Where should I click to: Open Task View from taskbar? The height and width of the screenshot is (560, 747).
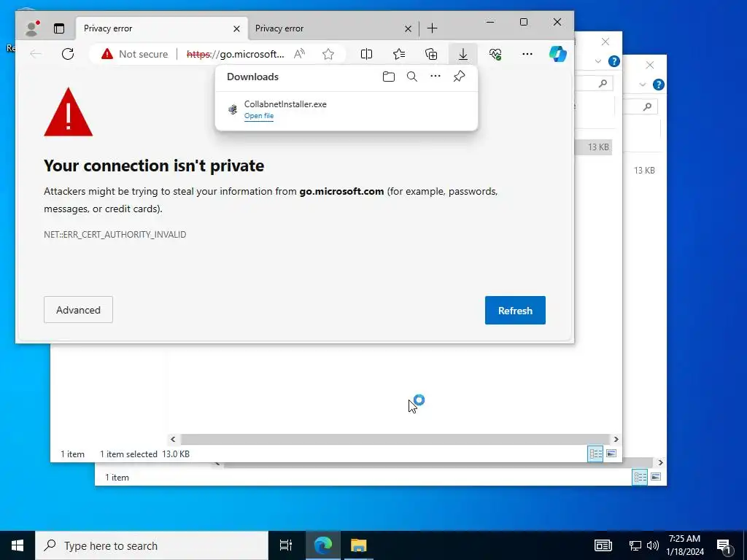pyautogui.click(x=286, y=545)
